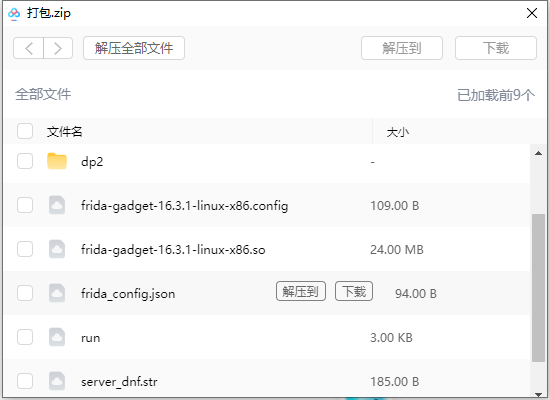This screenshot has width=550, height=400.
Task: Click the server_dnf.str file icon
Action: click(x=57, y=381)
